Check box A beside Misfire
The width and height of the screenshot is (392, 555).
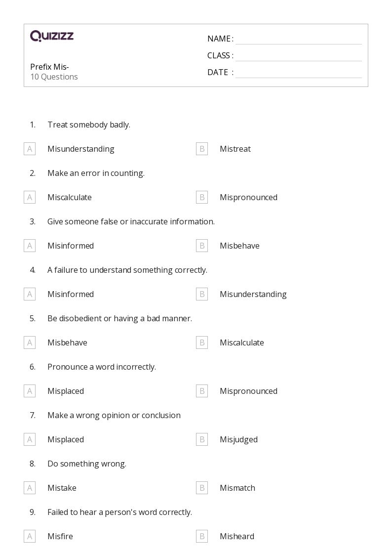coord(30,536)
